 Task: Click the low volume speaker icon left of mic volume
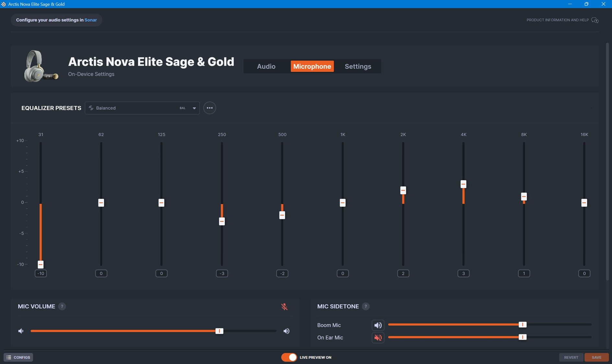point(21,331)
